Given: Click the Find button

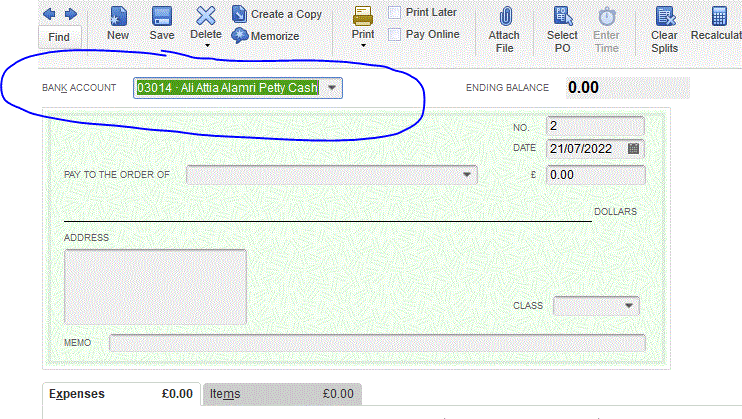Looking at the screenshot, I should (x=59, y=37).
